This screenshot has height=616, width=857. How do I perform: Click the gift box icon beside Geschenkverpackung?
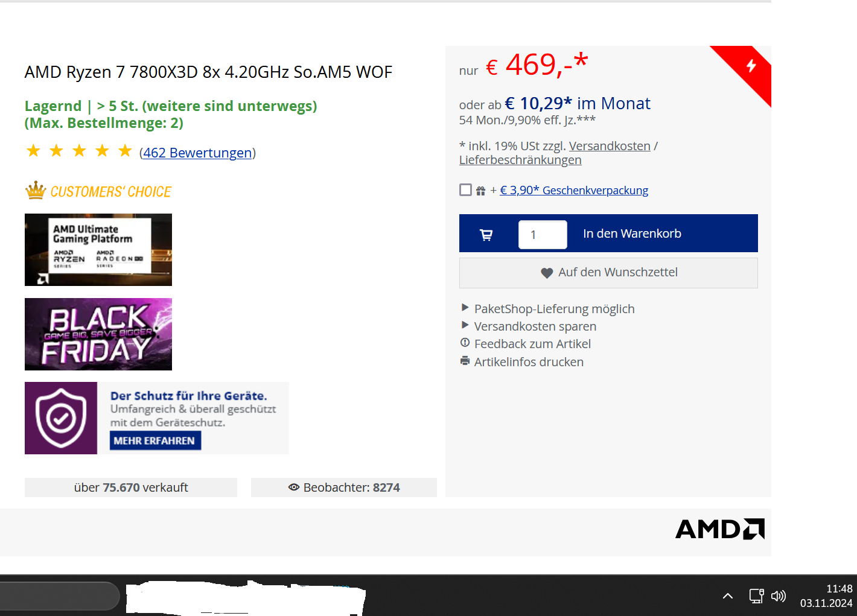click(480, 191)
